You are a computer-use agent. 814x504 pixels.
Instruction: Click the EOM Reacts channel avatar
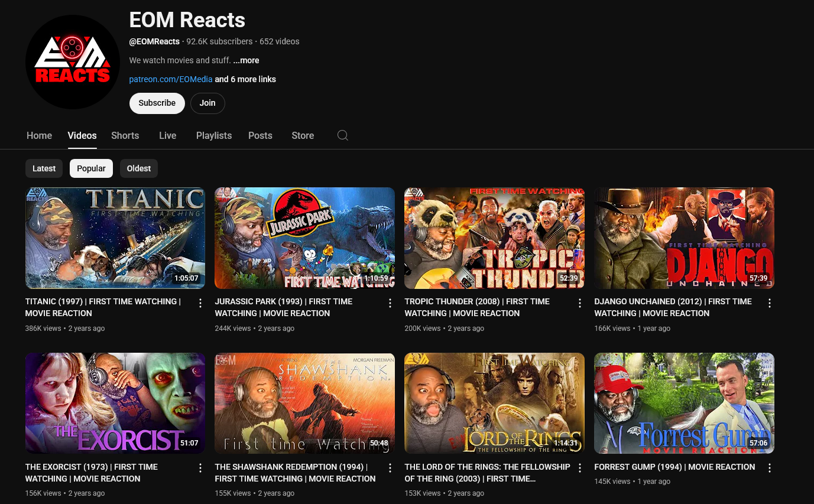[x=73, y=62]
